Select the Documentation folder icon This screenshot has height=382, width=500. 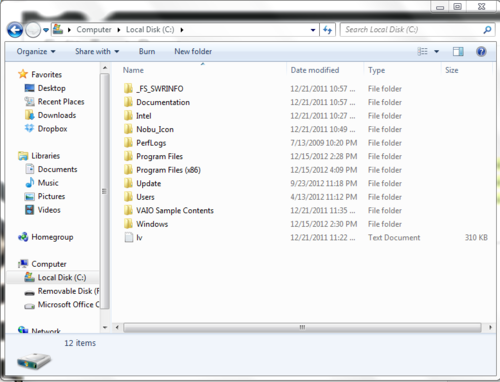[128, 102]
